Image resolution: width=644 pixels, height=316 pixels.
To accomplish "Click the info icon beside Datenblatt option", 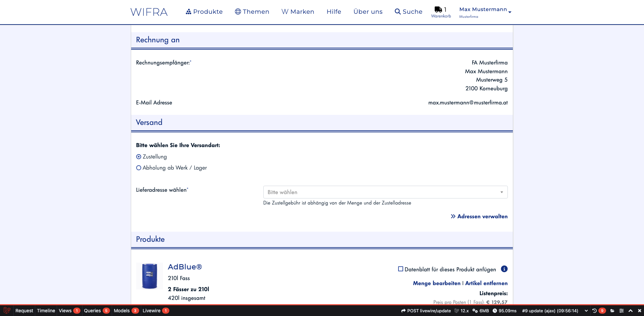I will pyautogui.click(x=504, y=269).
